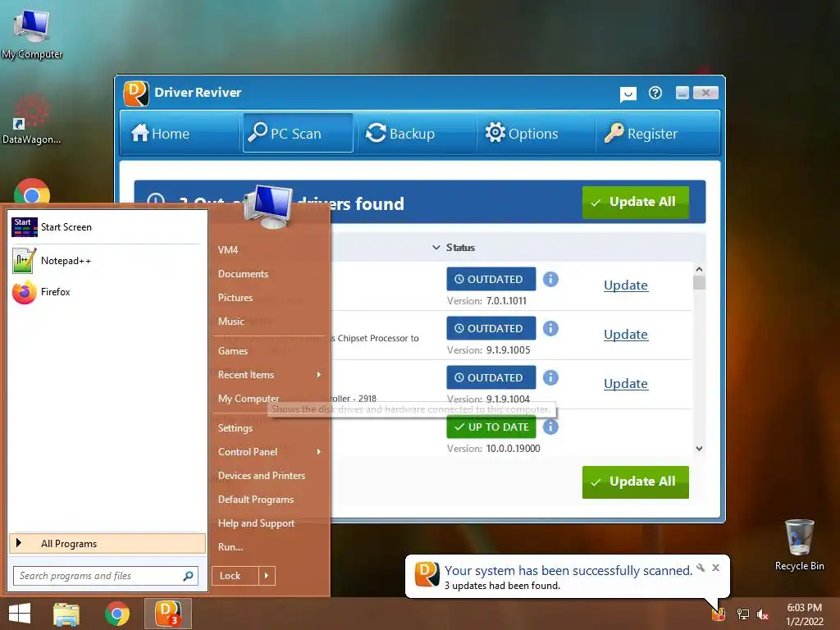The image size is (840, 630).
Task: Click the Windows Start button
Action: 20,614
